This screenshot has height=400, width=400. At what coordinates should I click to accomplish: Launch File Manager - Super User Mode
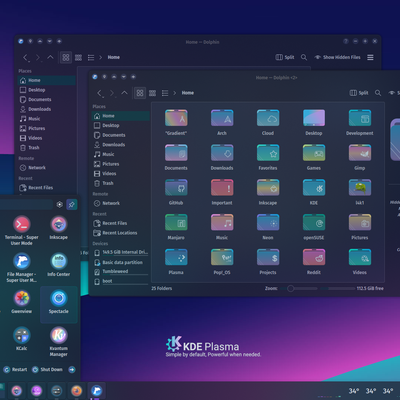pos(22,267)
